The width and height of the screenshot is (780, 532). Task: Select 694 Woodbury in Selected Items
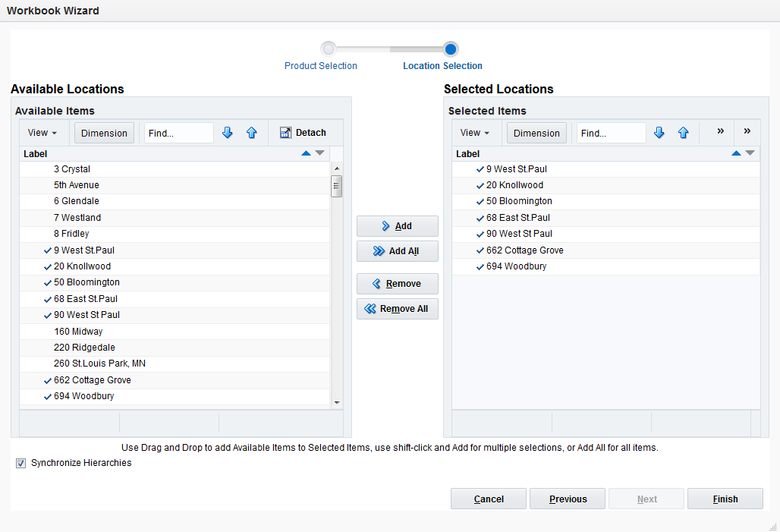606,266
